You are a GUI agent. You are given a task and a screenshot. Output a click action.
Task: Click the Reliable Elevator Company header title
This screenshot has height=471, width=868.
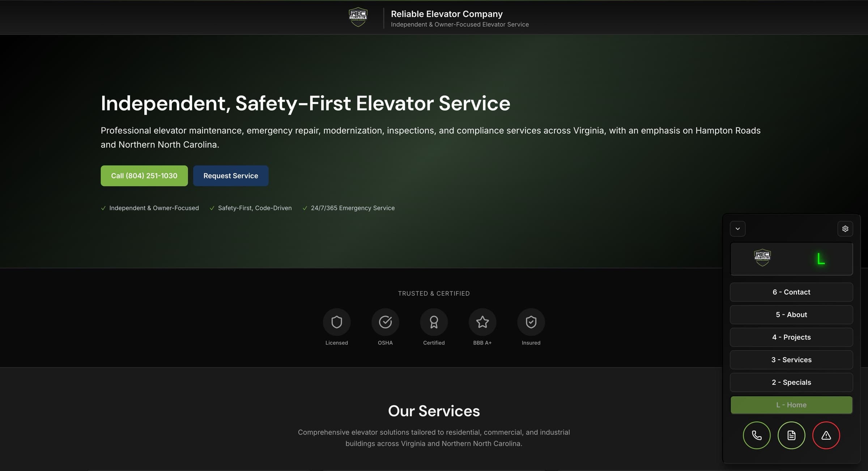click(447, 14)
